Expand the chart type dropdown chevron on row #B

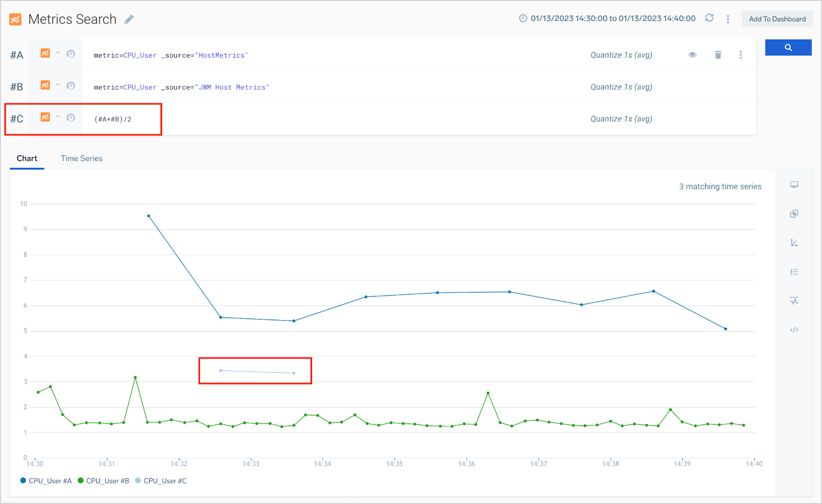(57, 85)
